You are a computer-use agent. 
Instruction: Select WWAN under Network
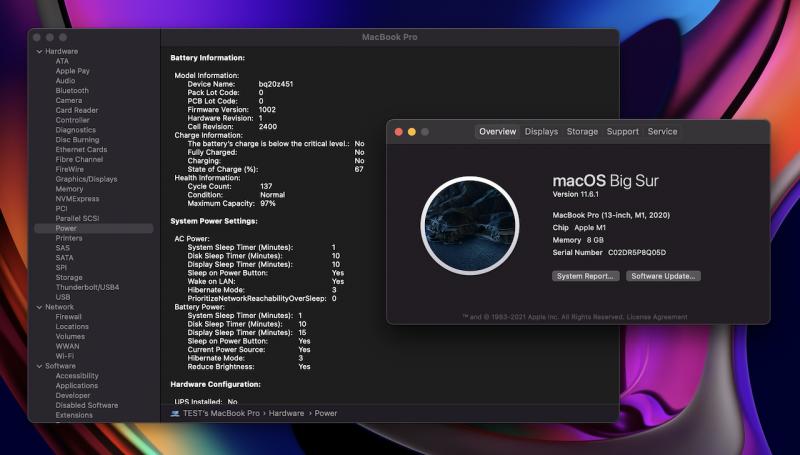[x=67, y=346]
